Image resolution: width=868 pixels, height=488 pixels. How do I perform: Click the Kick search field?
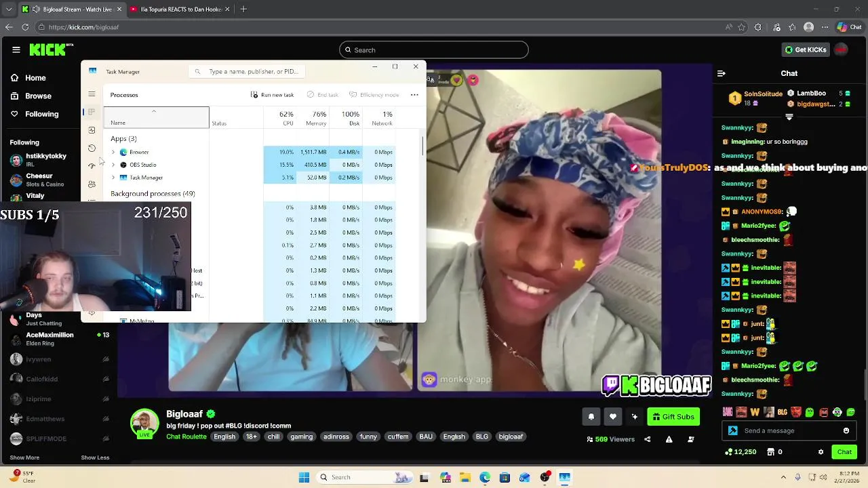(x=434, y=49)
